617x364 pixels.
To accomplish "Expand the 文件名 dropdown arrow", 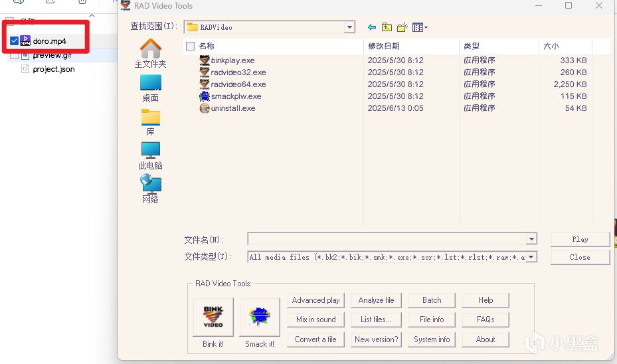I will pyautogui.click(x=531, y=239).
